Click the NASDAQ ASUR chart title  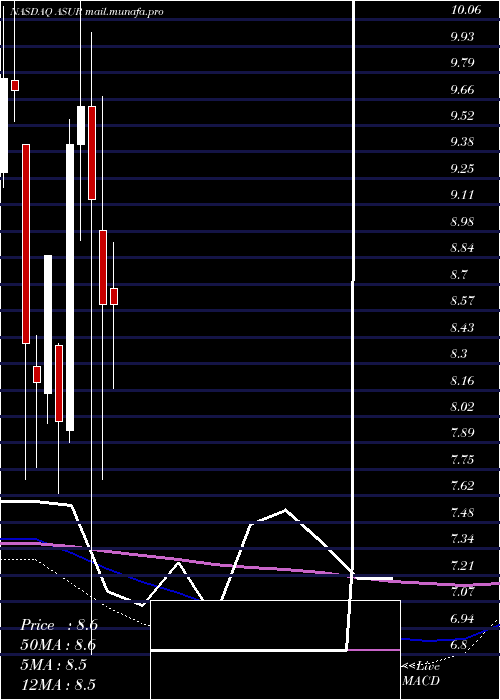point(87,12)
